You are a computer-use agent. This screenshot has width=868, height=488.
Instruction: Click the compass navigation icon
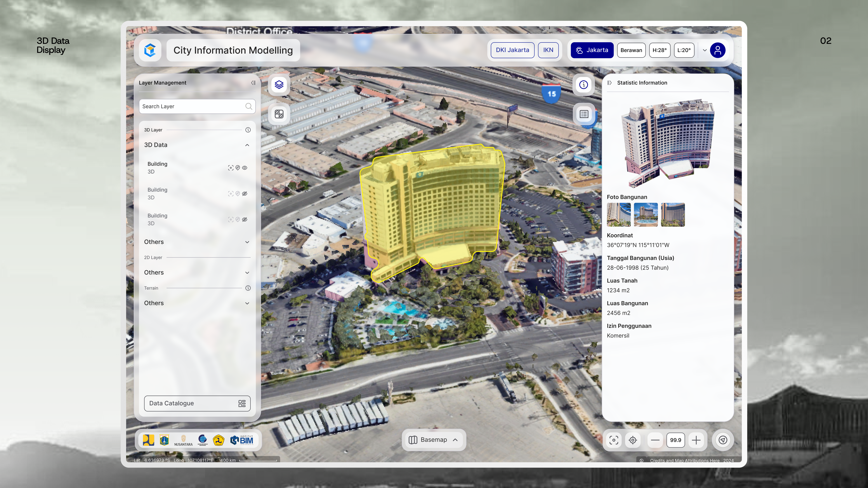[x=722, y=440]
